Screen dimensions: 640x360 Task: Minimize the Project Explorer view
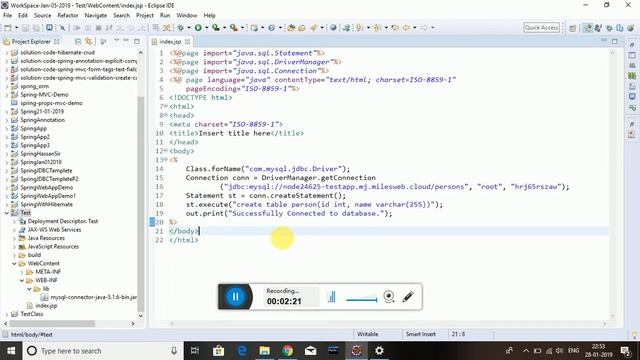pyautogui.click(x=126, y=41)
